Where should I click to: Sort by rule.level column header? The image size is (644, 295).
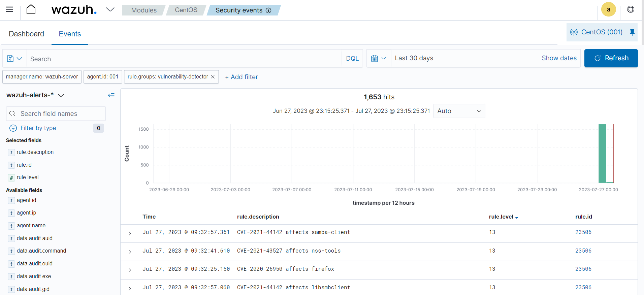[x=503, y=217]
